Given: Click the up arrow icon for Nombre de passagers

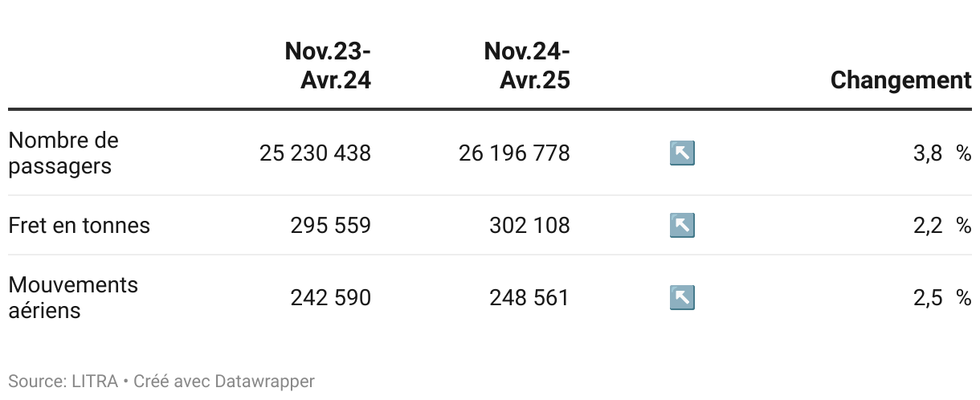Looking at the screenshot, I should (682, 153).
